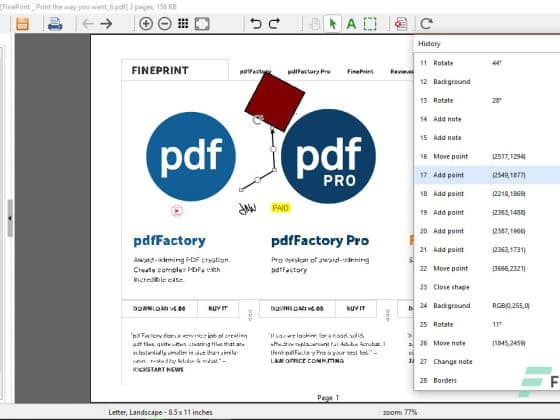Viewport: 560px width, 420px height.
Task: Select history entry 24 Background RGB
Action: click(x=487, y=306)
